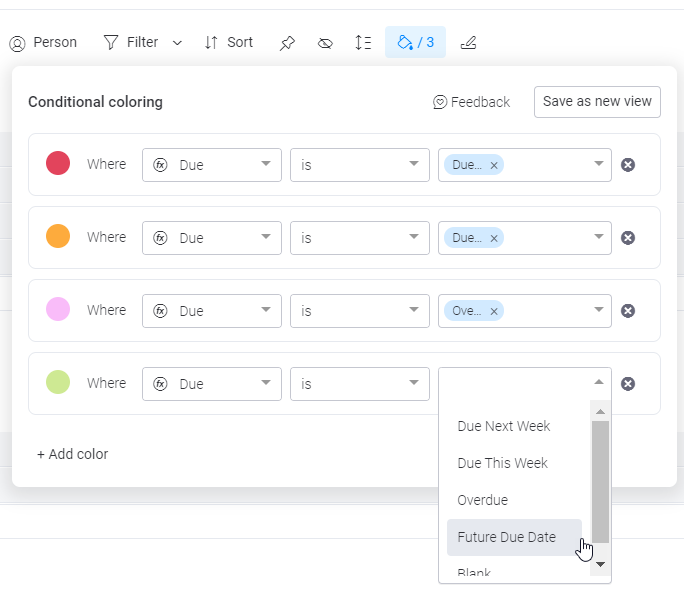This screenshot has height=598, width=684.
Task: Select the 'Overdue' dropdown option
Action: [482, 500]
